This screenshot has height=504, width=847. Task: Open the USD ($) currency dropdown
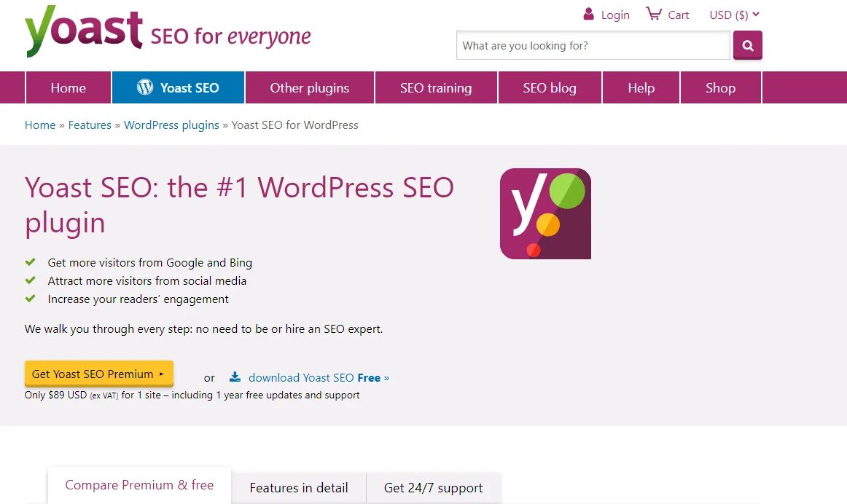point(734,15)
